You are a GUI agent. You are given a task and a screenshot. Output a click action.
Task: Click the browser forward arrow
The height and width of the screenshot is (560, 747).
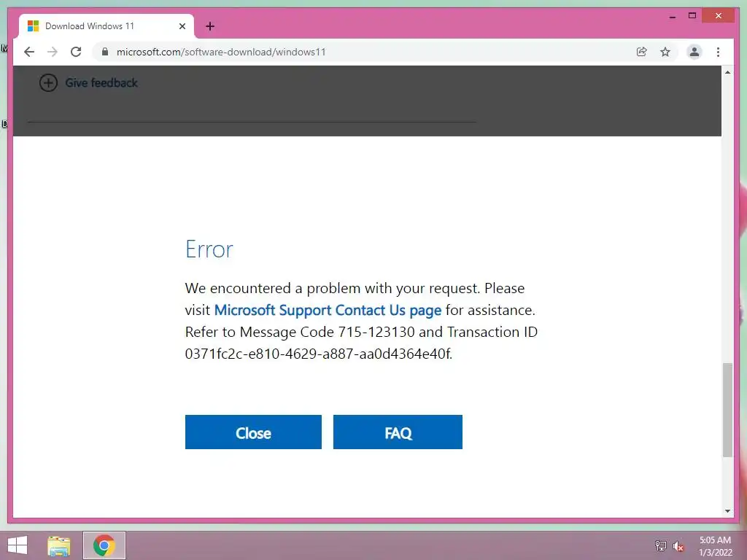tap(53, 52)
